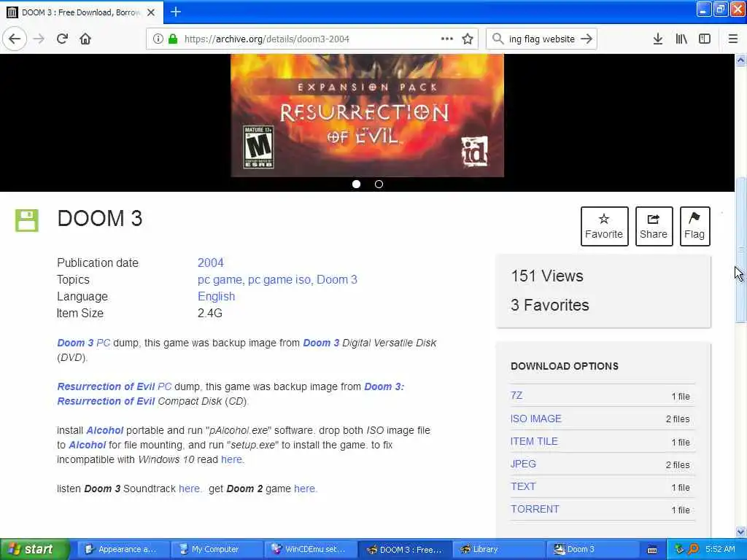Expand ISO IMAGE download option
Image resolution: width=747 pixels, height=560 pixels.
tap(536, 419)
